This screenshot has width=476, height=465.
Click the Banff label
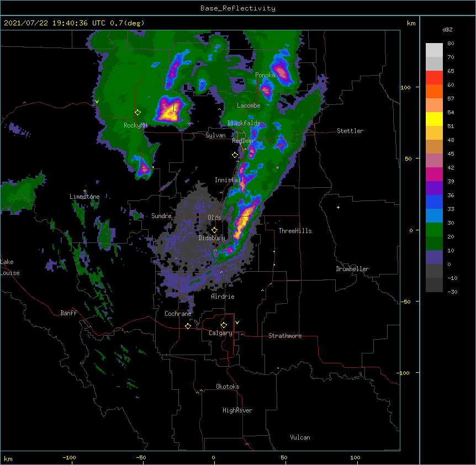point(68,313)
